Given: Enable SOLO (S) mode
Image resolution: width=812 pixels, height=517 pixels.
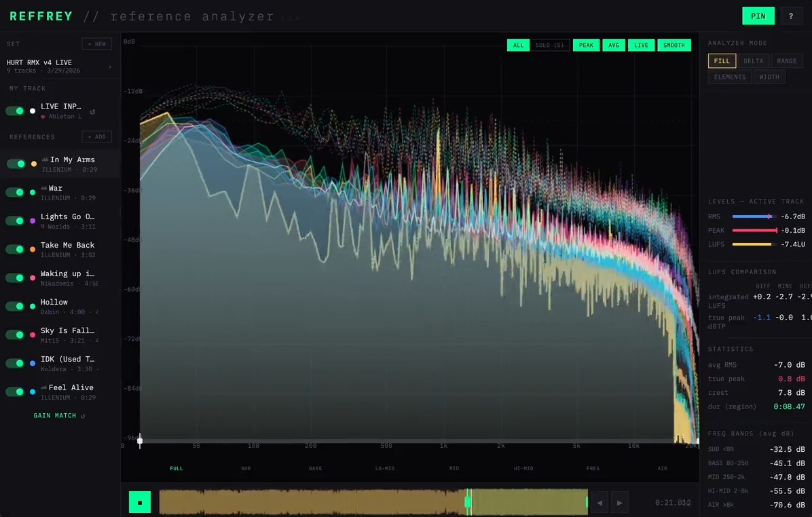Looking at the screenshot, I should pyautogui.click(x=549, y=45).
